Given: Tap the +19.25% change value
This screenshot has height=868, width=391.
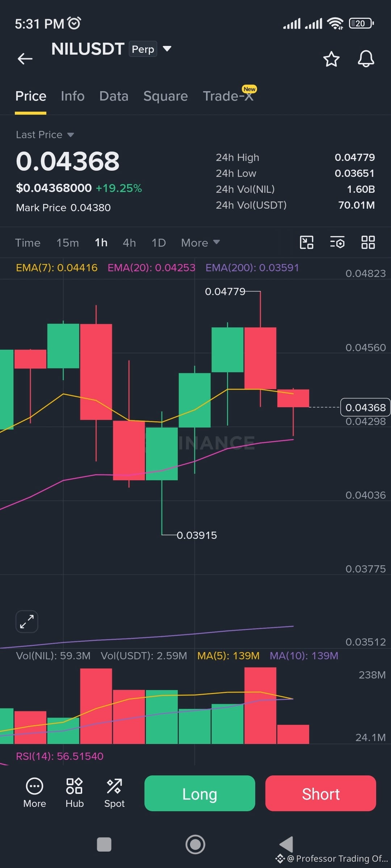Looking at the screenshot, I should 119,188.
